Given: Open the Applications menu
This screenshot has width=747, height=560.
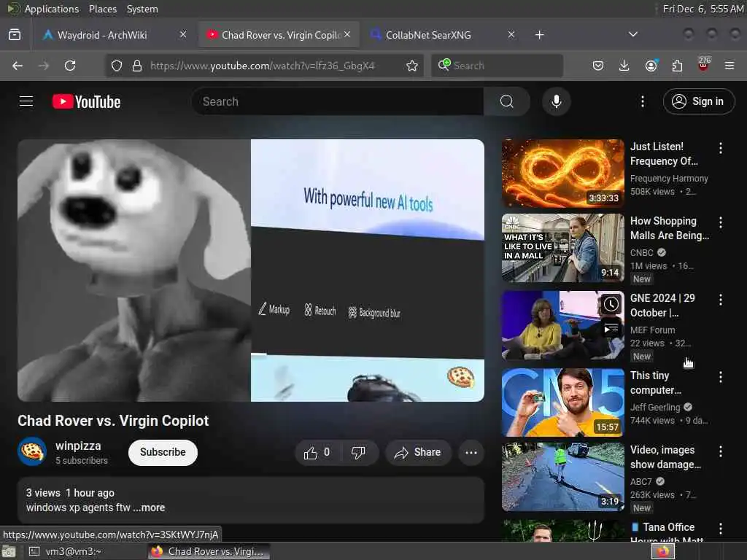Looking at the screenshot, I should pyautogui.click(x=52, y=9).
